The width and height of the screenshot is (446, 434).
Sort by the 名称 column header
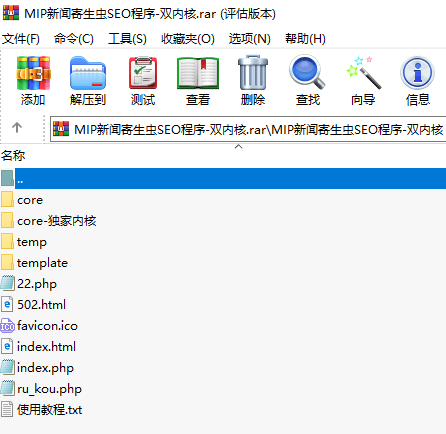click(13, 156)
